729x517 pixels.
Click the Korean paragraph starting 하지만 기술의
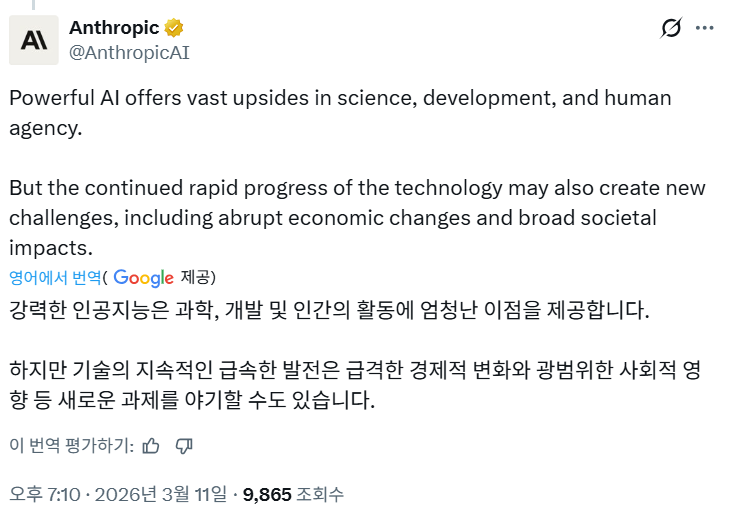(357, 385)
